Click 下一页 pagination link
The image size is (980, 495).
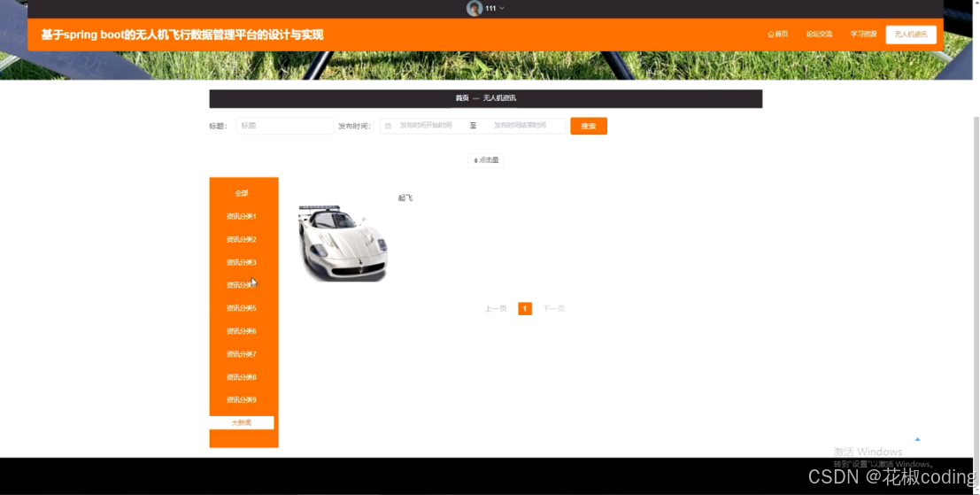click(554, 309)
